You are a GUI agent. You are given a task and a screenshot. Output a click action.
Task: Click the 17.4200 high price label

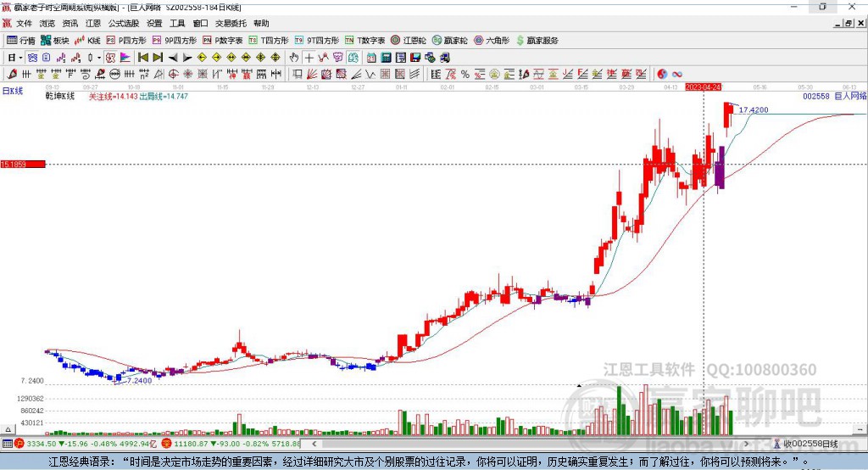click(x=754, y=109)
